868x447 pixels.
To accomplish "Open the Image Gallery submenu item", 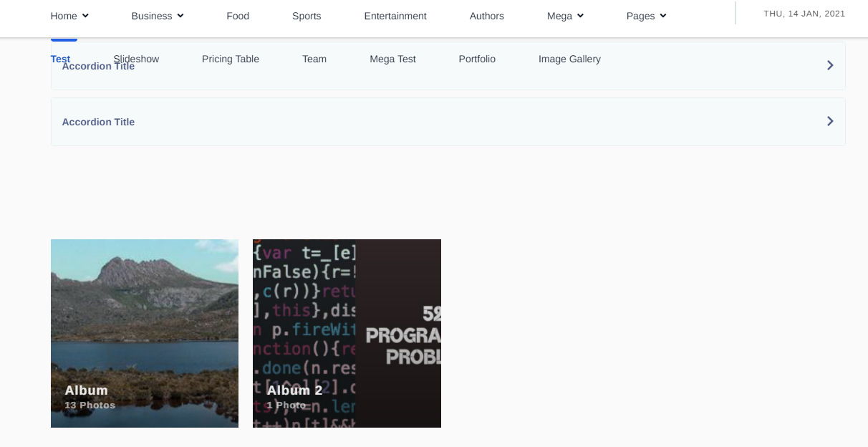I will pyautogui.click(x=569, y=59).
